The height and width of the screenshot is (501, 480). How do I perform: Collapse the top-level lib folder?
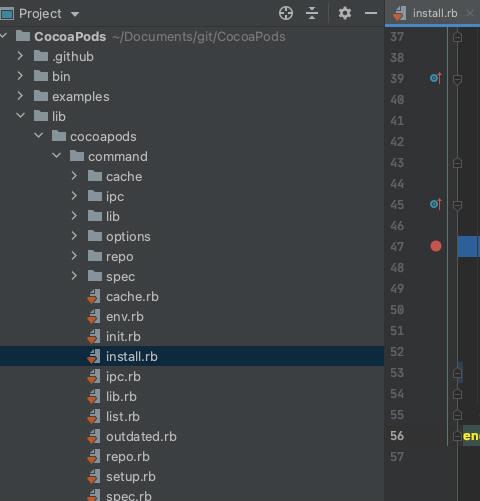pyautogui.click(x=21, y=116)
